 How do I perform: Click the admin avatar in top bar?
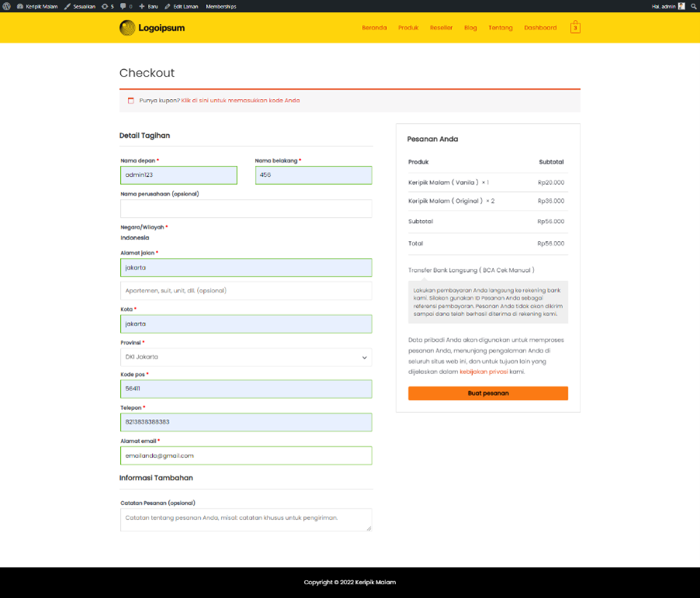pos(681,6)
